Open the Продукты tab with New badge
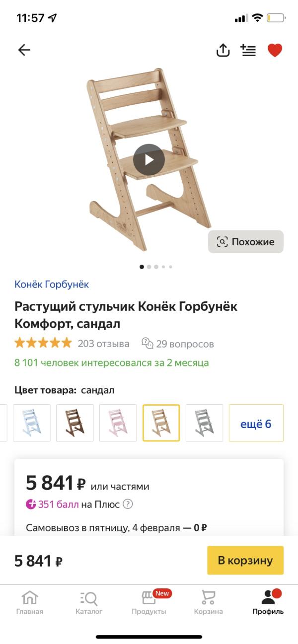Viewport: 298px width, 644px height. tap(149, 602)
